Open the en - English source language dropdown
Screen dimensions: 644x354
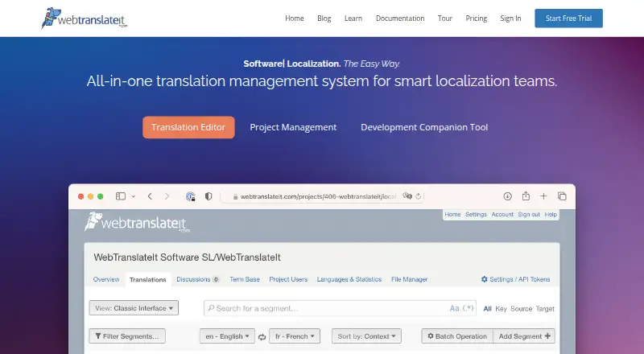click(227, 336)
